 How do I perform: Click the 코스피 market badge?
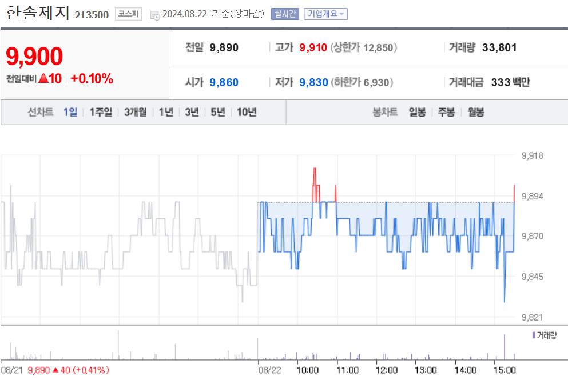[x=128, y=14]
